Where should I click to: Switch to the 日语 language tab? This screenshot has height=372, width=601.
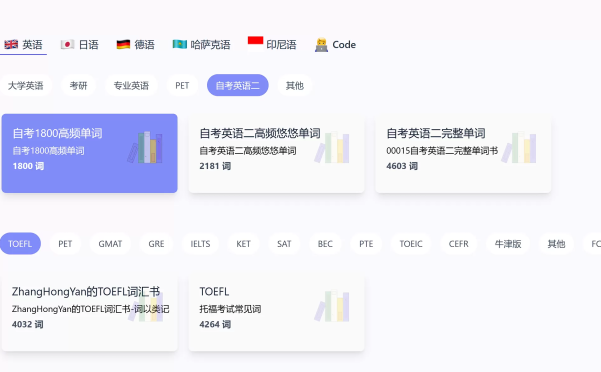coord(80,45)
